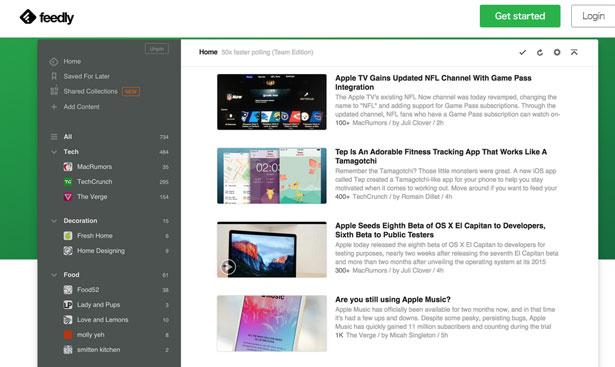Open the settings gear icon
Screen dimensions: 615x367
[x=557, y=52]
